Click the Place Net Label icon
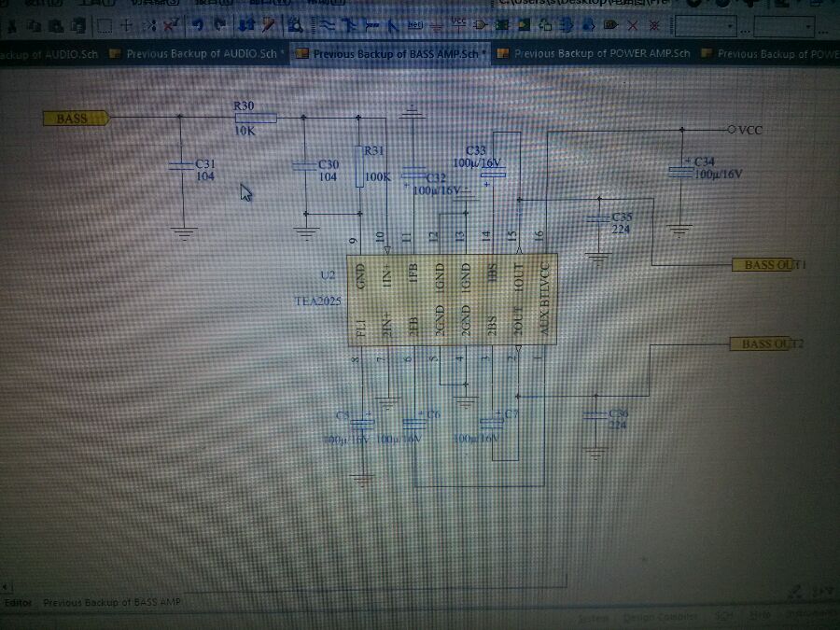Screen dimensions: 840x630 pyautogui.click(x=415, y=25)
